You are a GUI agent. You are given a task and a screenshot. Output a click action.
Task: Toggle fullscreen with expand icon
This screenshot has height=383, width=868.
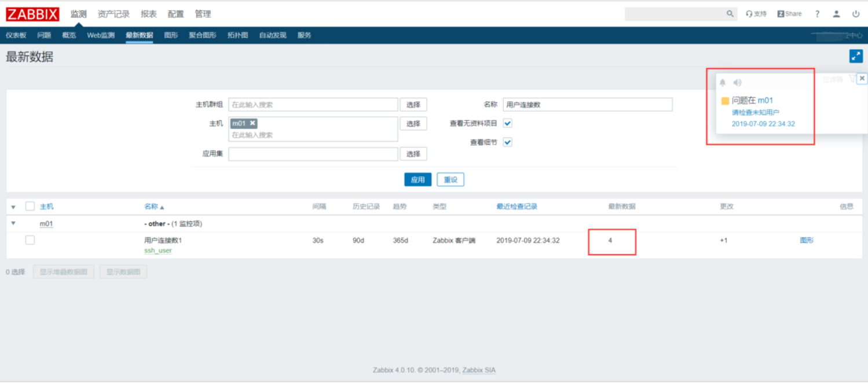[x=856, y=56]
